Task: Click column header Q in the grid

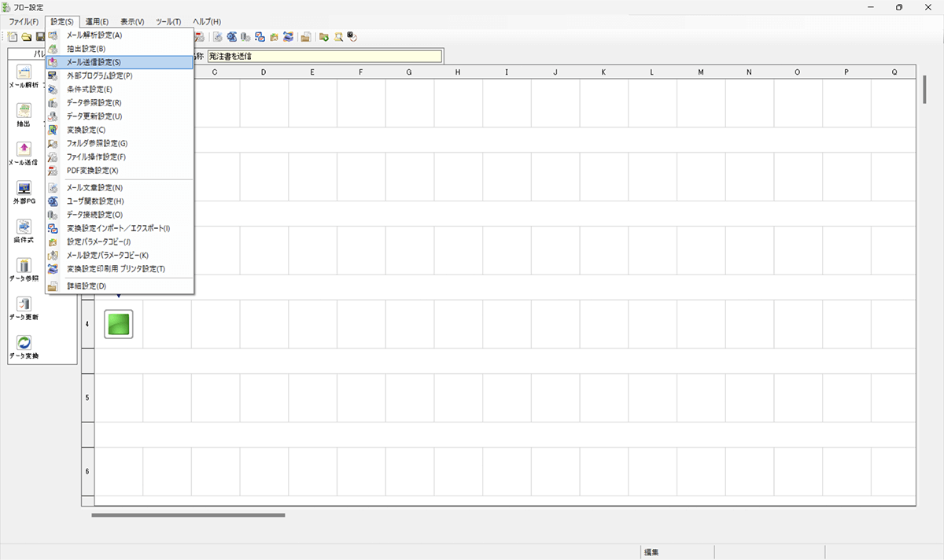Action: pyautogui.click(x=894, y=72)
